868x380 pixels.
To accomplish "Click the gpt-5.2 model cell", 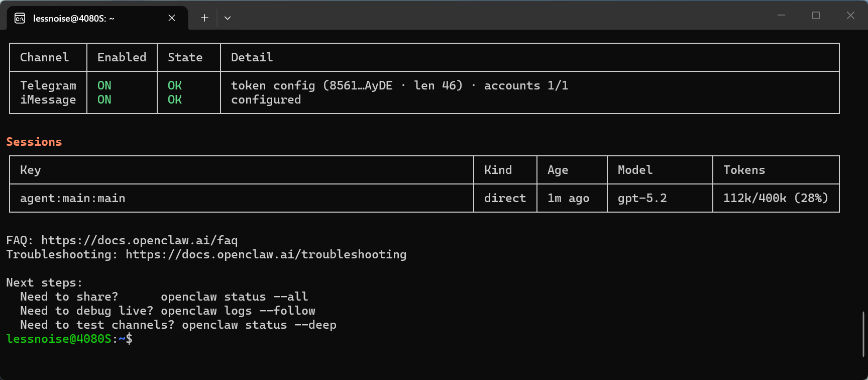I will [x=642, y=198].
